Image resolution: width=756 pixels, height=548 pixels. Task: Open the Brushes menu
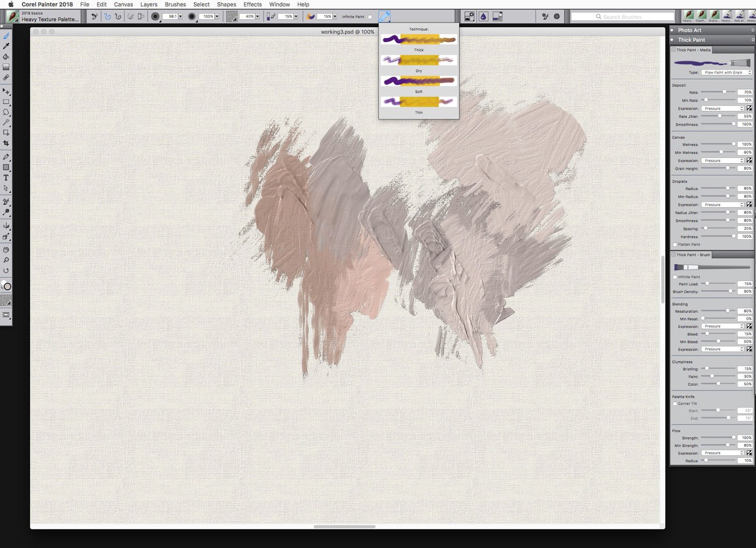click(x=175, y=5)
